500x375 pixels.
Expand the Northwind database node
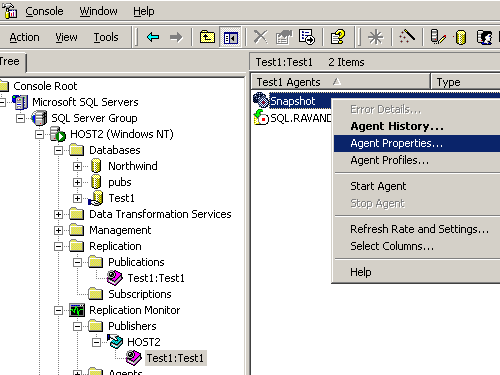(77, 166)
